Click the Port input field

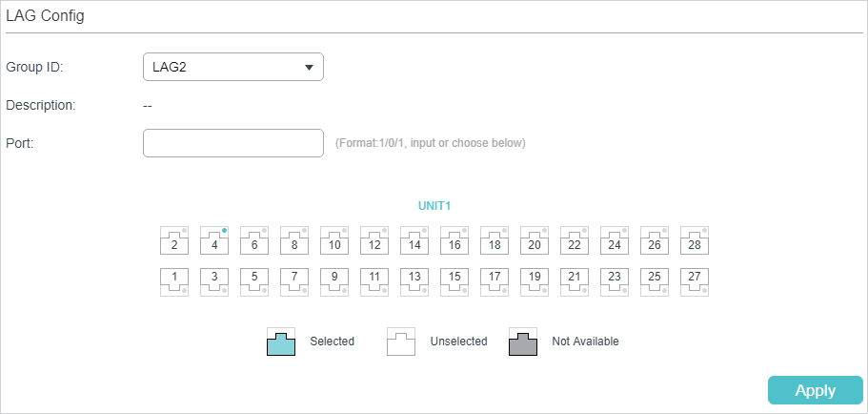(x=233, y=143)
